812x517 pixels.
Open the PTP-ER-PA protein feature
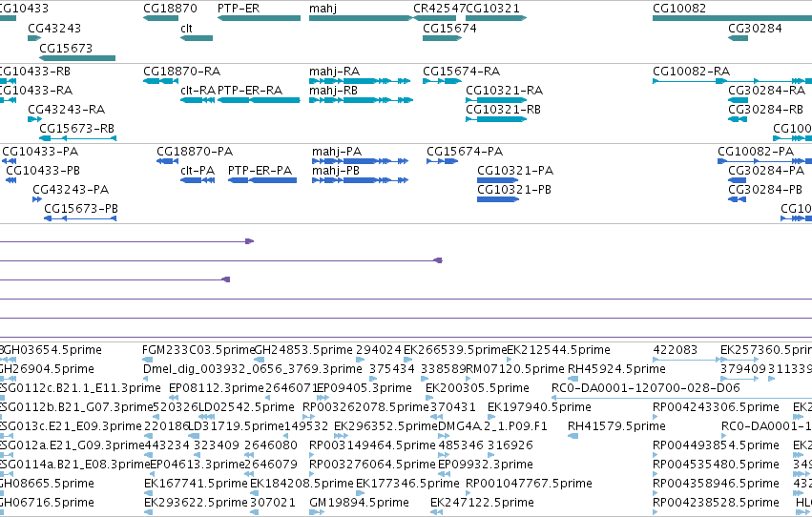[262, 180]
